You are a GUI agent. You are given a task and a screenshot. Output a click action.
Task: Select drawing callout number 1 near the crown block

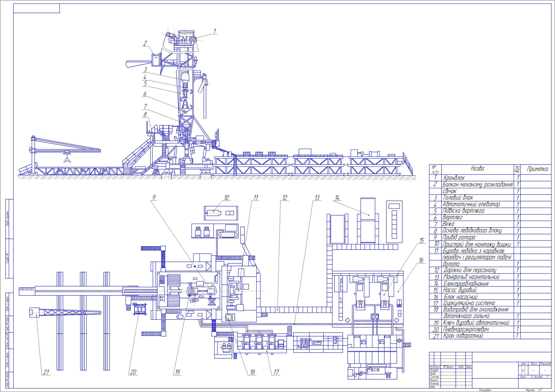click(x=214, y=31)
